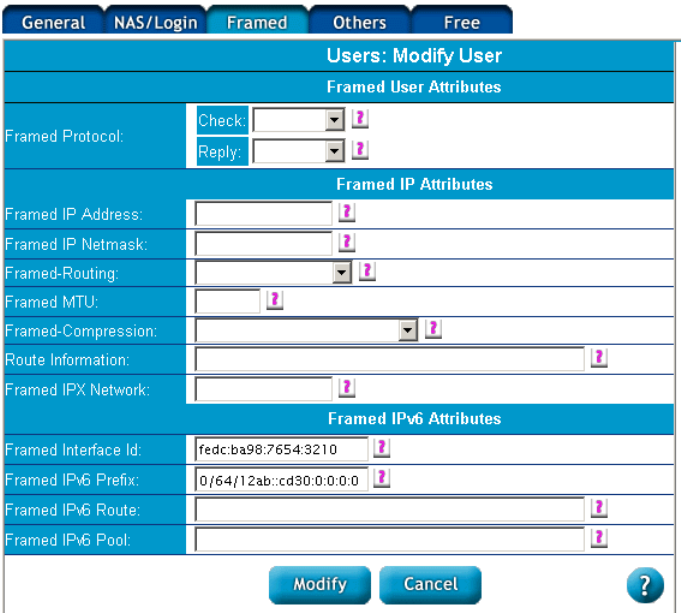
Task: View help for Framed-Compression
Action: click(433, 329)
